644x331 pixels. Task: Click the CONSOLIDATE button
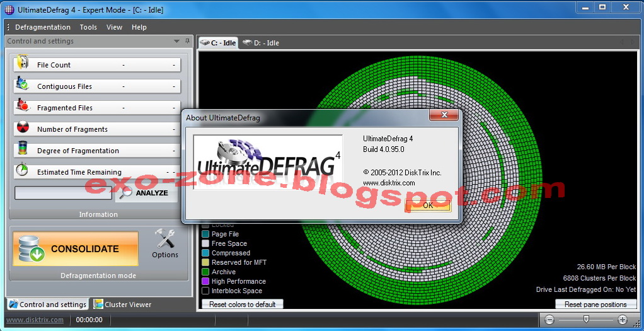pyautogui.click(x=76, y=248)
